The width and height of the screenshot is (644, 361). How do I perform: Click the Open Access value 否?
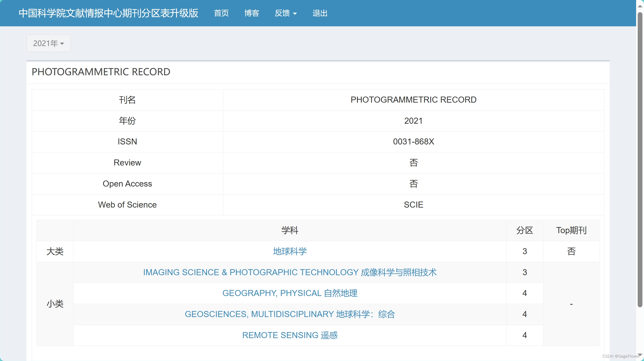pyautogui.click(x=413, y=184)
